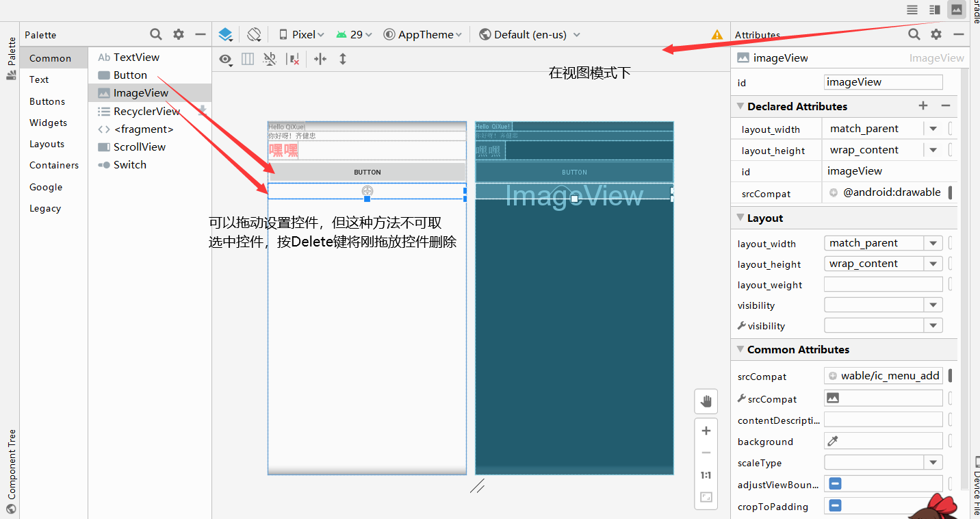
Task: Remove declared attribute with minus
Action: pos(945,105)
